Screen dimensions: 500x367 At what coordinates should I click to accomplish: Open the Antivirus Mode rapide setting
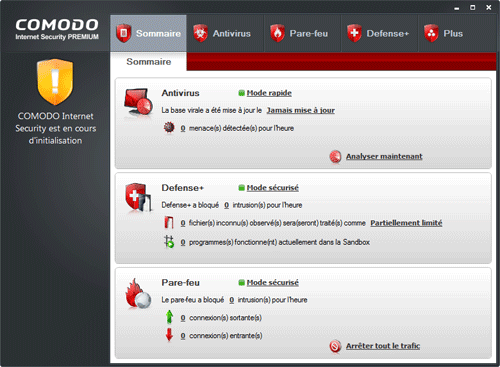tap(269, 93)
